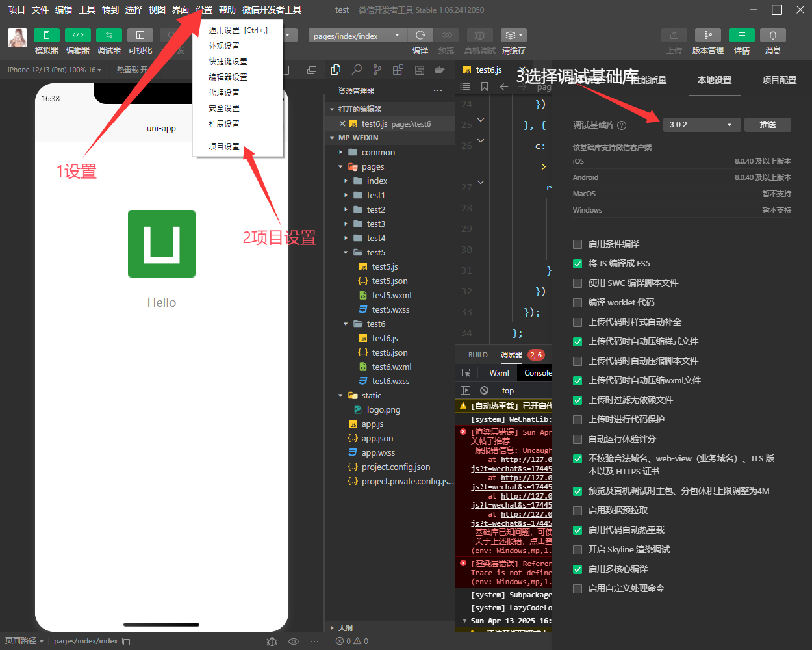The height and width of the screenshot is (650, 812).
Task: Click the 上传 upload icon
Action: (x=674, y=35)
